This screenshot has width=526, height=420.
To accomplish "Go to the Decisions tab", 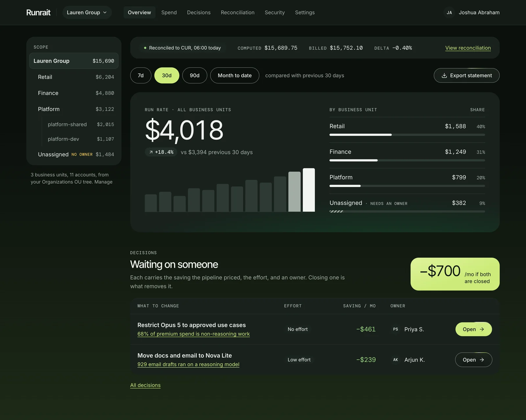I will pos(199,12).
